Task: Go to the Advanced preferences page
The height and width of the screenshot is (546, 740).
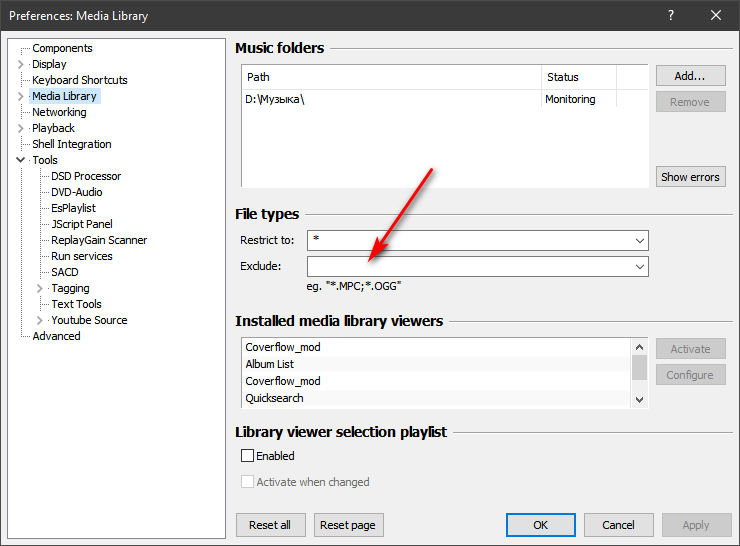Action: (56, 336)
